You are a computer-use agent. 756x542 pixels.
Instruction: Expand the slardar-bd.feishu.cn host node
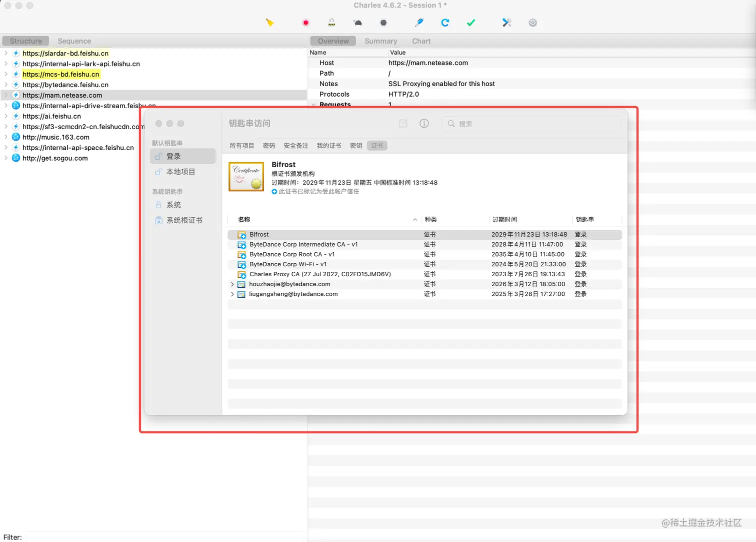5,53
